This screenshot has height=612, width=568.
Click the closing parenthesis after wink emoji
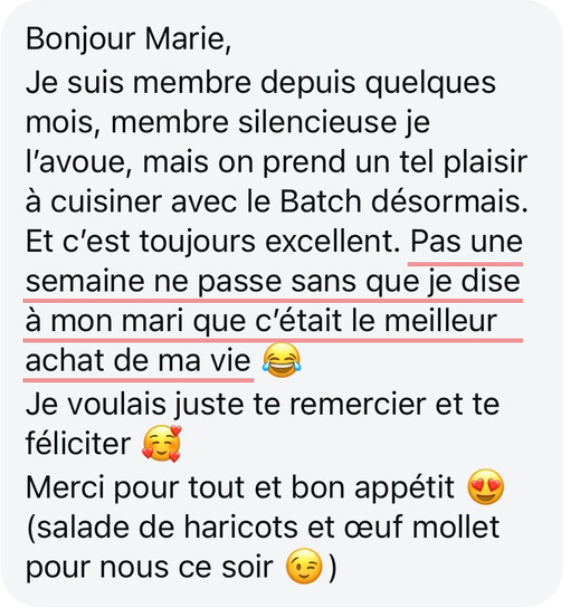pyautogui.click(x=333, y=568)
